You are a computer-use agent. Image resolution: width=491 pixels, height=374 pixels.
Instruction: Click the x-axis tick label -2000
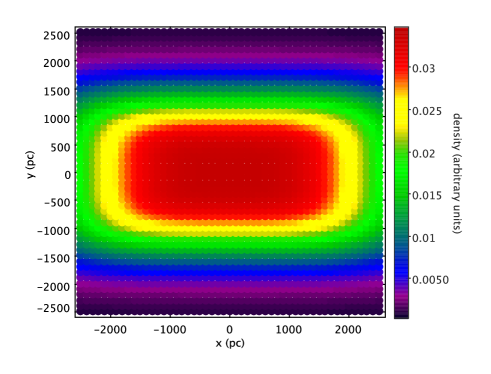click(x=110, y=330)
